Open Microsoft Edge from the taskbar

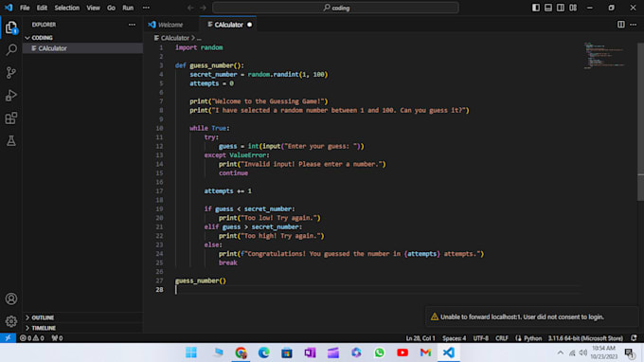[x=263, y=353]
